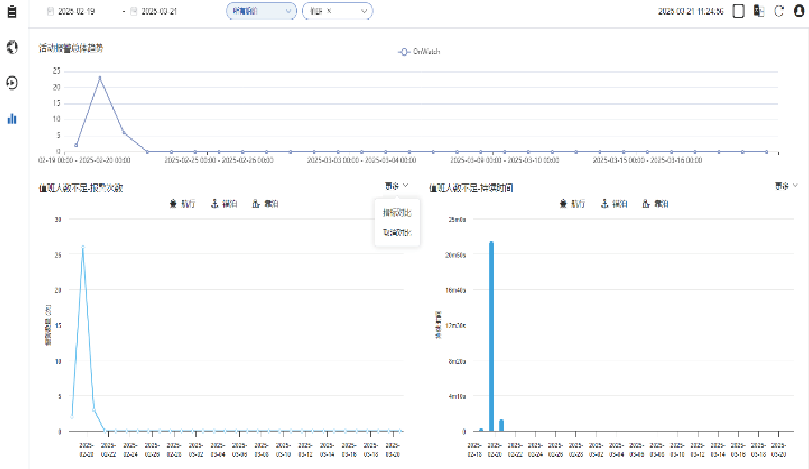Open the user account icon at top right

point(798,12)
